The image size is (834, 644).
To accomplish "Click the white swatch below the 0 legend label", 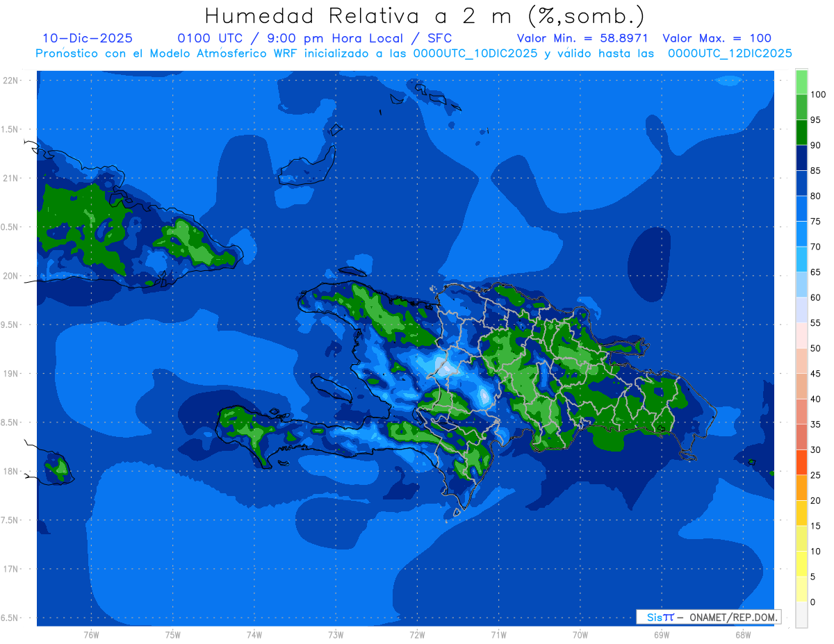I will pyautogui.click(x=801, y=614).
